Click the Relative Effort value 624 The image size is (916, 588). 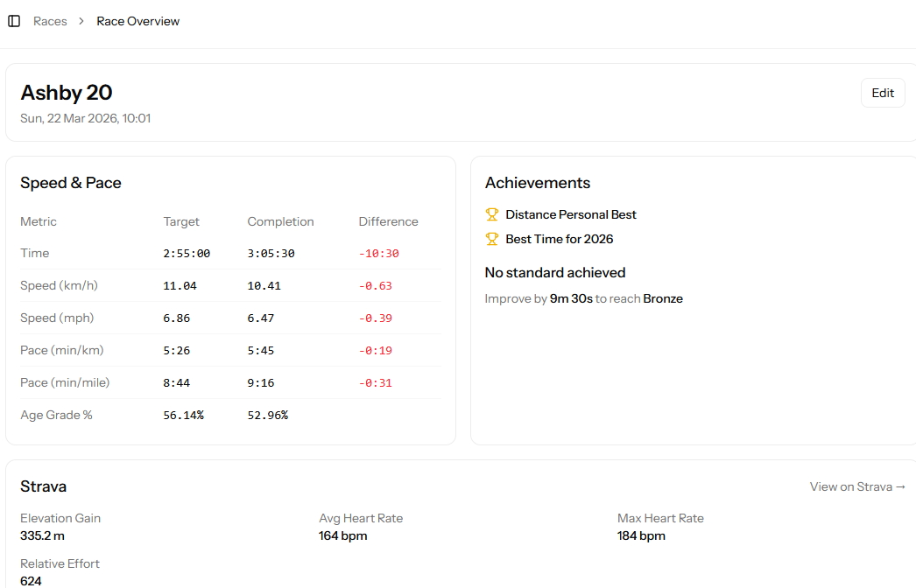tap(31, 580)
